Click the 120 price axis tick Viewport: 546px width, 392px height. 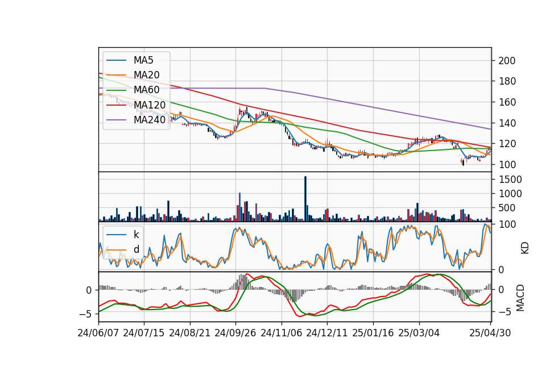pos(507,144)
